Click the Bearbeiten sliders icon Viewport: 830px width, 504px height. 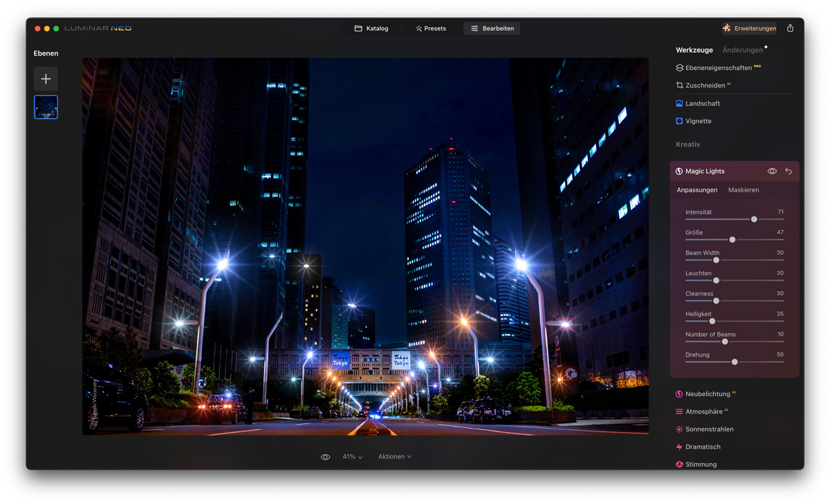coord(474,28)
